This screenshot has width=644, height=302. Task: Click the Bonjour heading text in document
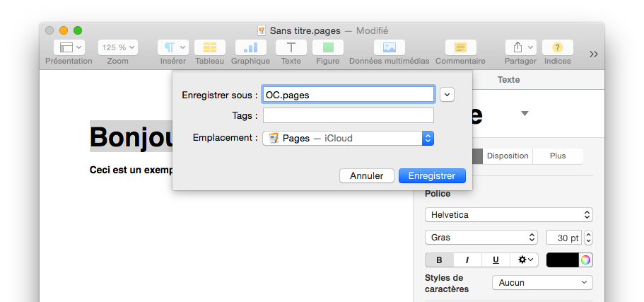click(x=131, y=137)
